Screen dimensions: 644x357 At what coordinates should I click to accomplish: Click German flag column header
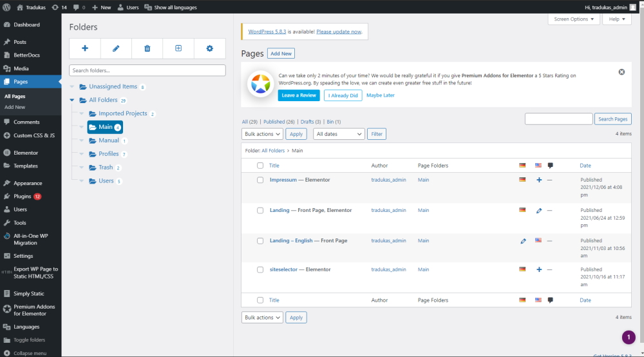click(x=522, y=166)
